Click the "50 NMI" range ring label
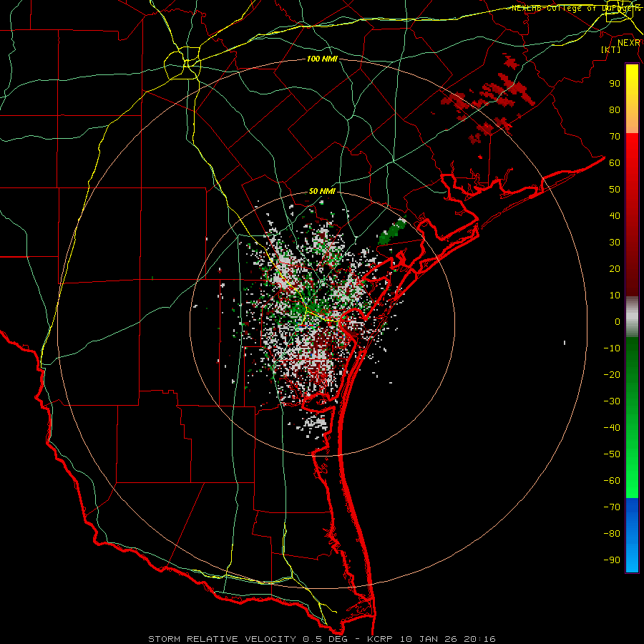 tap(322, 191)
